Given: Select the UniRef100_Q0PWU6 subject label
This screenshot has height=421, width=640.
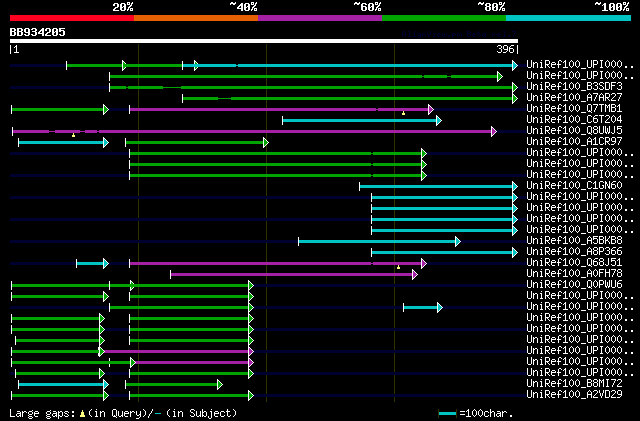Looking at the screenshot, I should (x=574, y=285).
